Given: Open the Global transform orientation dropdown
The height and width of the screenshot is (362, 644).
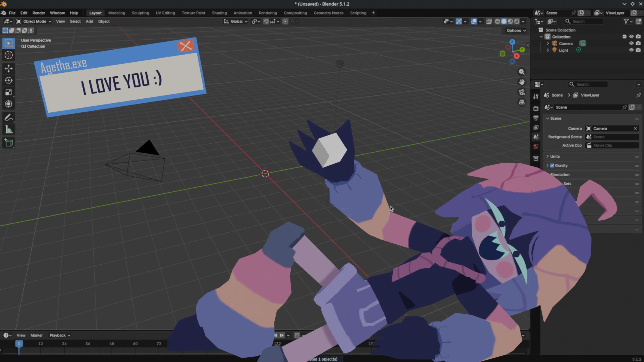Looking at the screenshot, I should 236,22.
